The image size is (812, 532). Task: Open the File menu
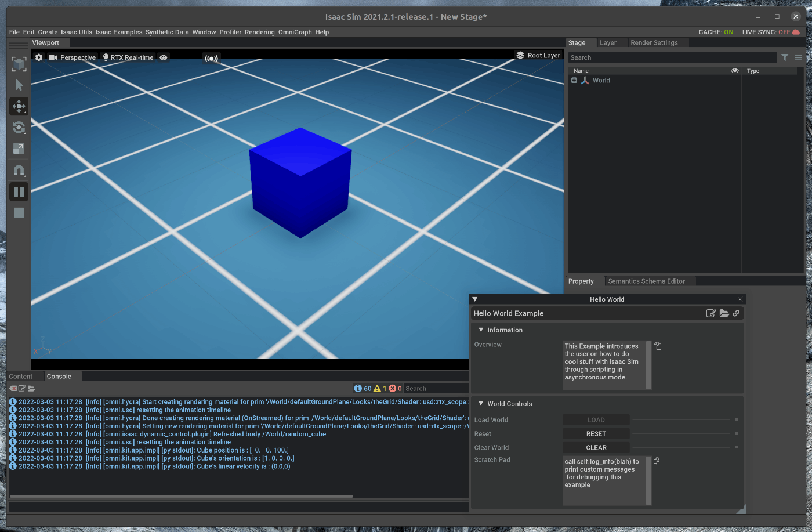point(14,32)
